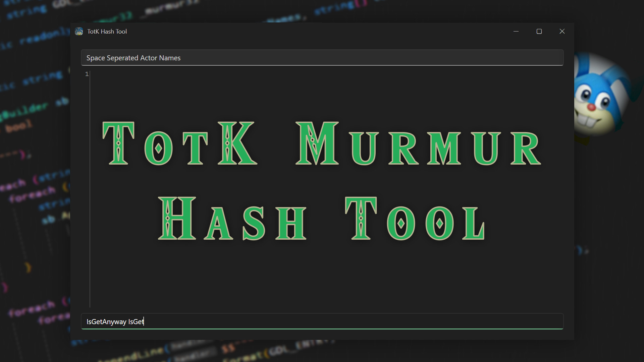Click the TotK Hash Tool title text
The width and height of the screenshot is (644, 362).
pyautogui.click(x=107, y=31)
